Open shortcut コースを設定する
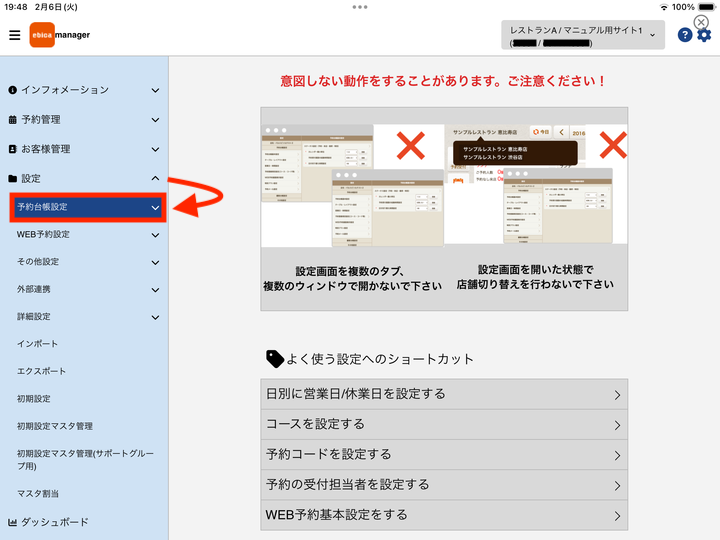 point(444,424)
